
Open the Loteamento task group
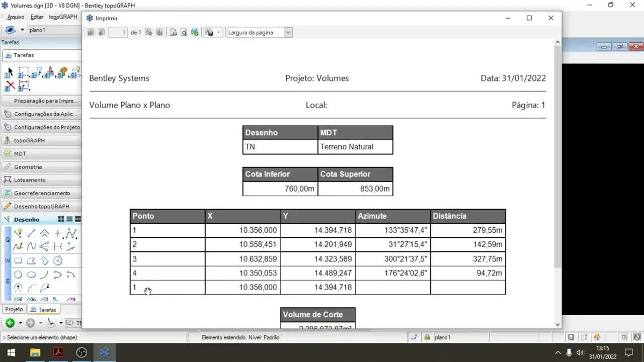tap(42, 180)
